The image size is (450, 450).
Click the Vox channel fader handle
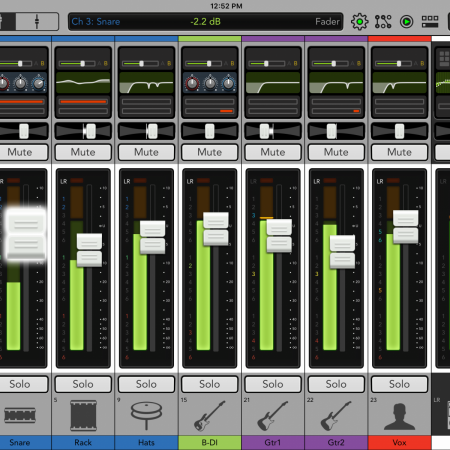coord(406,227)
